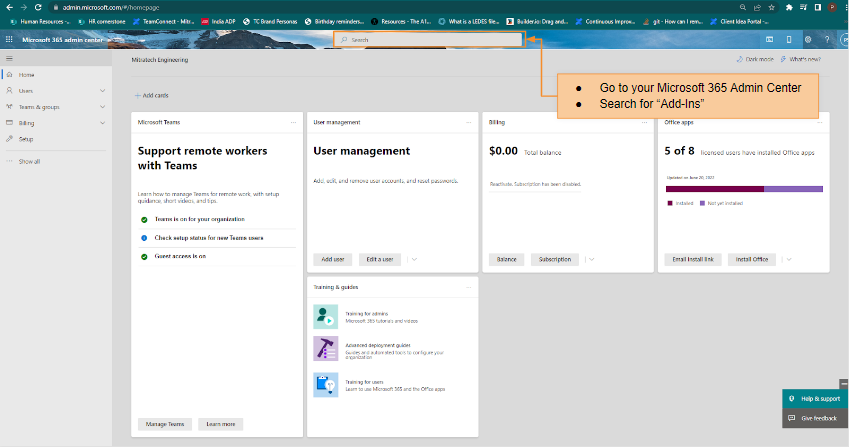This screenshot has height=447, width=849.
Task: Toggle the Chrome side panel icon
Action: (x=818, y=8)
